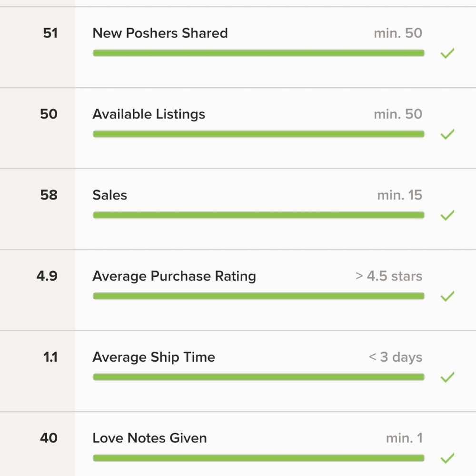Image resolution: width=476 pixels, height=476 pixels.
Task: Open the Average Purchase Rating label
Action: [174, 276]
